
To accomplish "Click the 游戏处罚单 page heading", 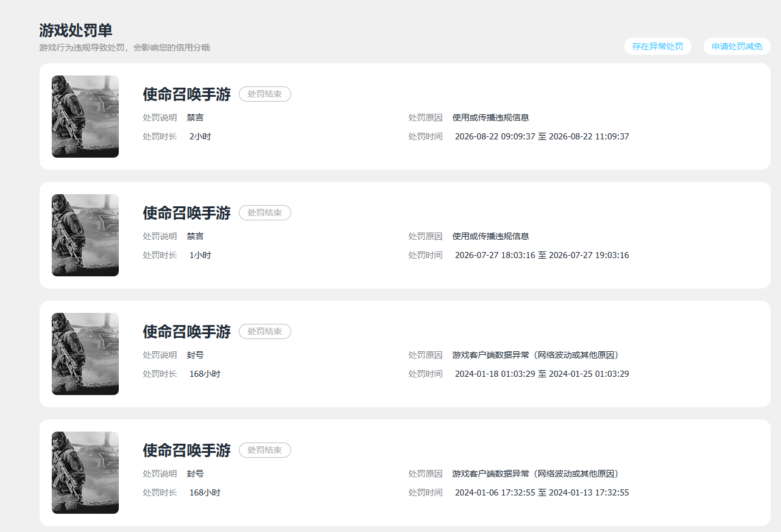I will coord(76,30).
